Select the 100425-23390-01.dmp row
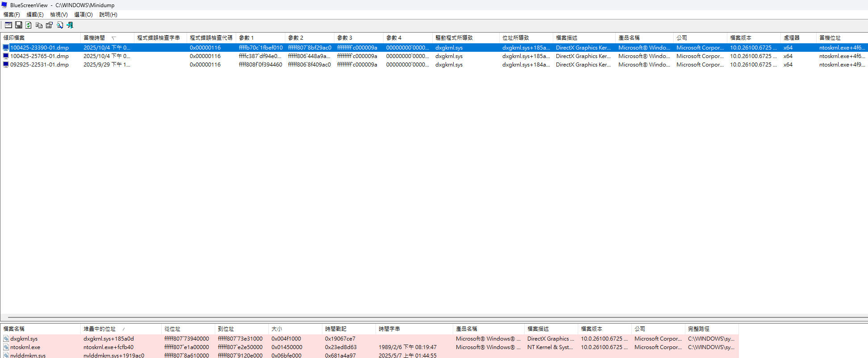The height and width of the screenshot is (358, 868). tap(434, 47)
